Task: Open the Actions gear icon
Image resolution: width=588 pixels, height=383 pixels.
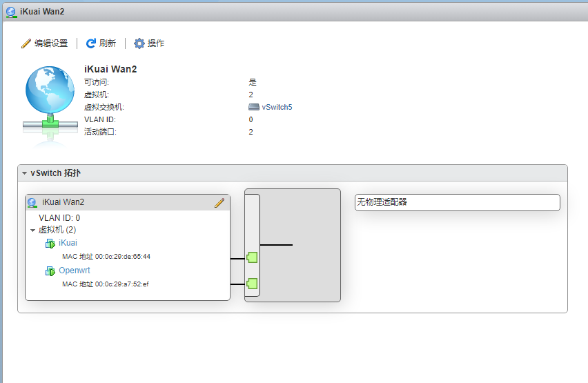Action: coord(139,43)
